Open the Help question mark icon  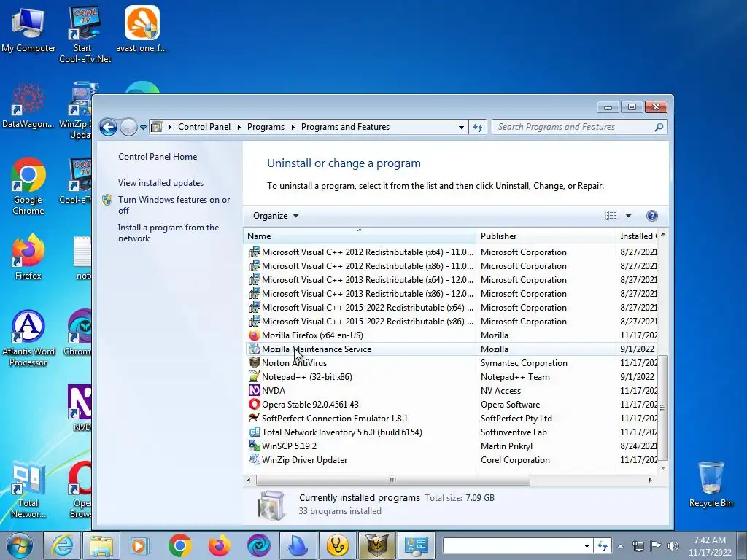[651, 216]
